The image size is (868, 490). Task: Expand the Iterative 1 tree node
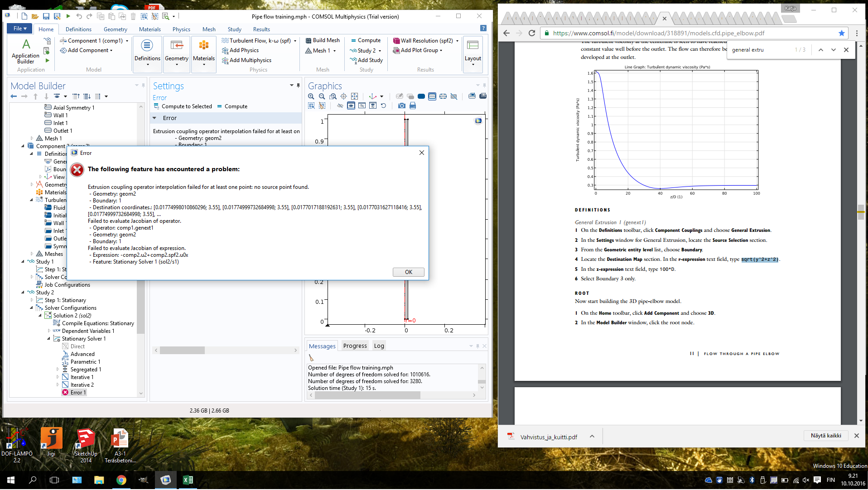pos(58,377)
